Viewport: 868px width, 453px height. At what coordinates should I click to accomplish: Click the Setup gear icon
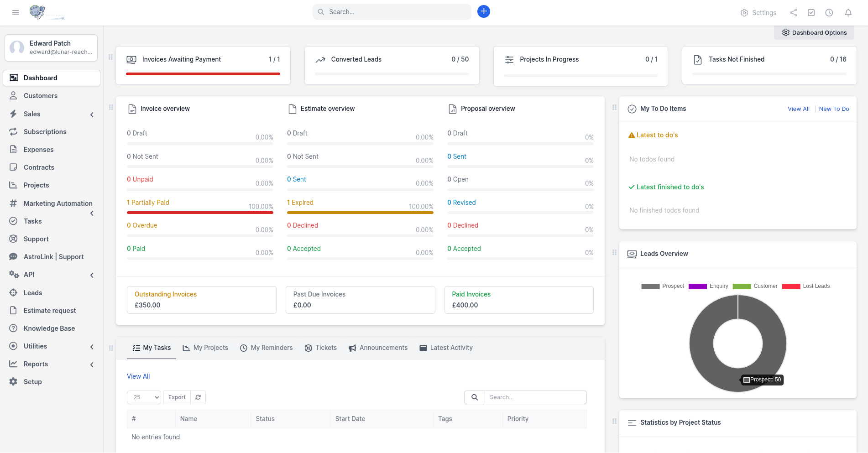click(x=14, y=382)
